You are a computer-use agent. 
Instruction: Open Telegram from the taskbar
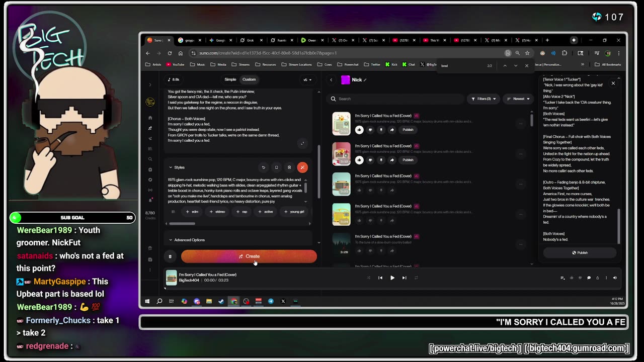click(271, 301)
